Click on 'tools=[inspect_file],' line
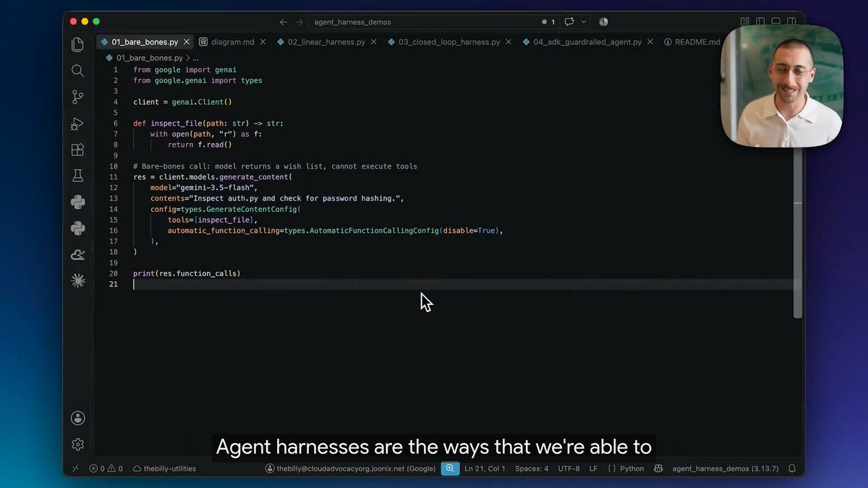 click(212, 220)
